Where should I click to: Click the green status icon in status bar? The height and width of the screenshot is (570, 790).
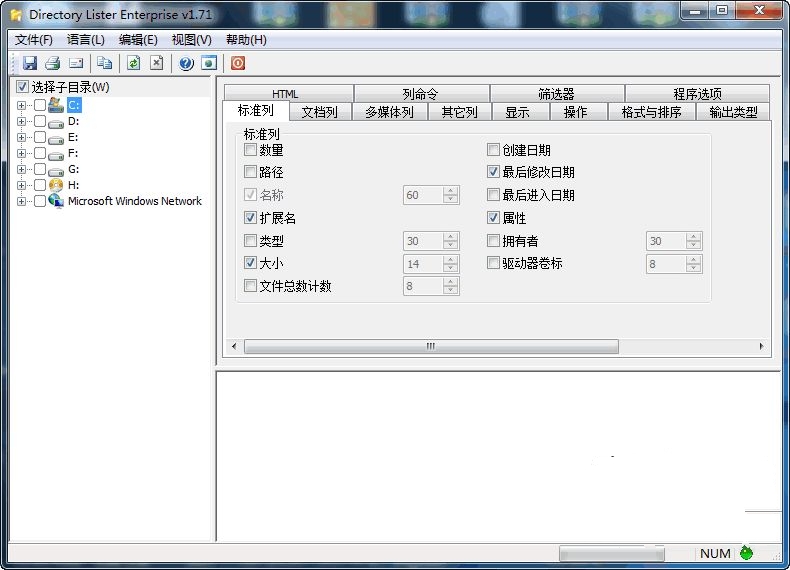(x=746, y=553)
